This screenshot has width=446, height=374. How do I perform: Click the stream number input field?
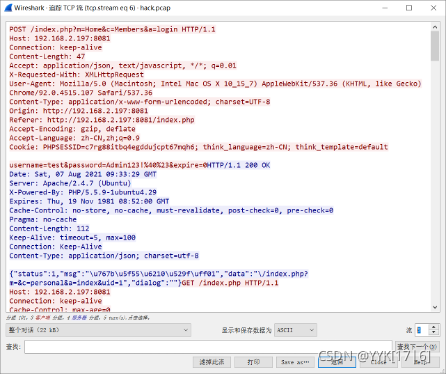pyautogui.click(x=422, y=330)
